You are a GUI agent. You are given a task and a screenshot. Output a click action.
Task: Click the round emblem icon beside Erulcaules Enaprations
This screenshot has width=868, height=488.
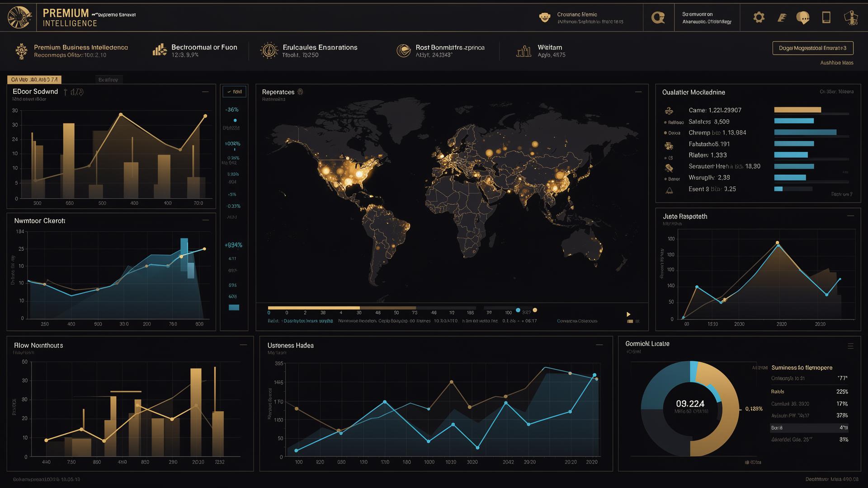pos(269,50)
